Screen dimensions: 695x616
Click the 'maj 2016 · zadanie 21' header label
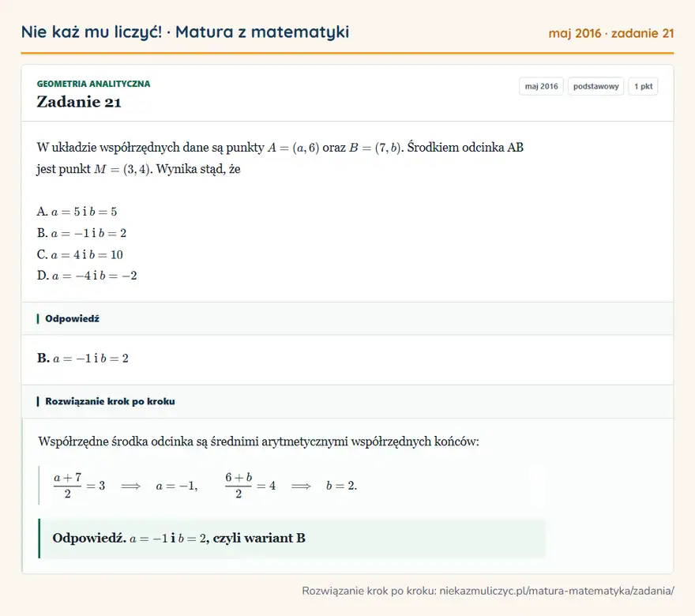click(x=611, y=33)
